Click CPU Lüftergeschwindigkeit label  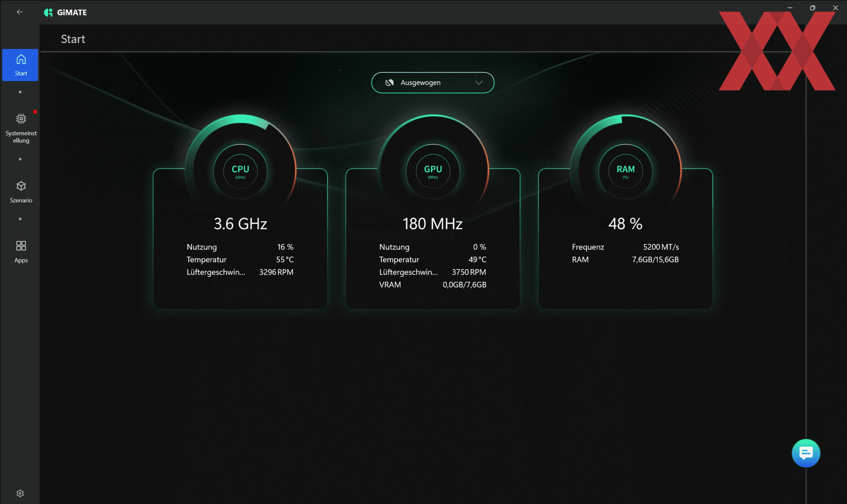[216, 272]
